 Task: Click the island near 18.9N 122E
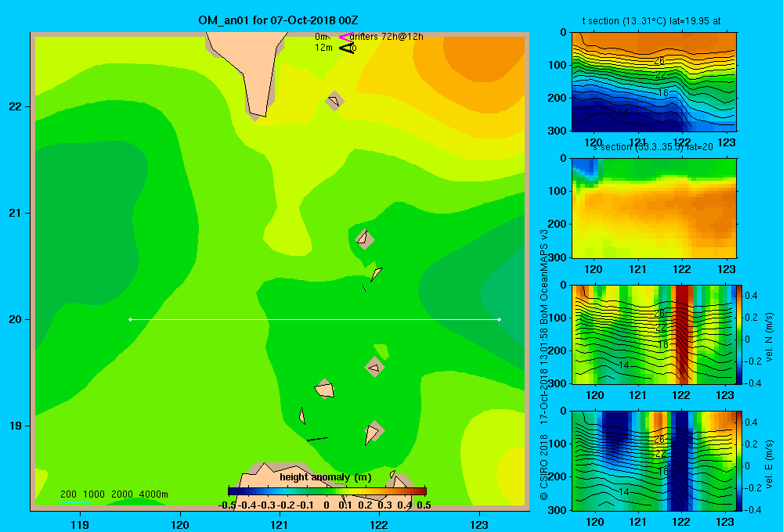point(373,432)
